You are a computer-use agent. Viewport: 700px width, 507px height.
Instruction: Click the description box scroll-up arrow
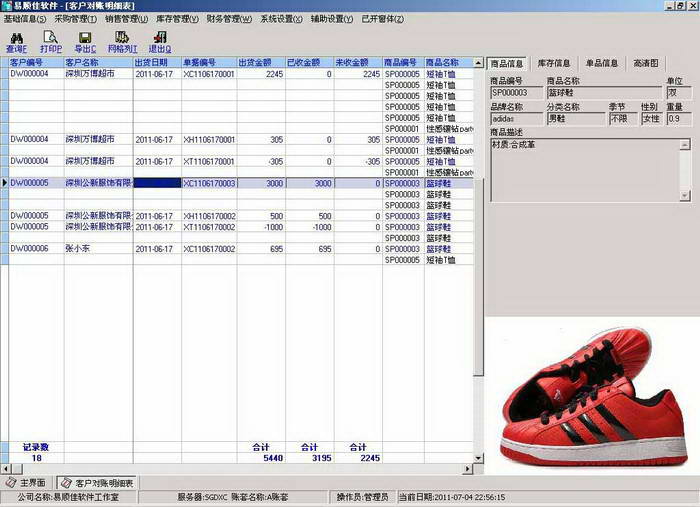coord(685,145)
